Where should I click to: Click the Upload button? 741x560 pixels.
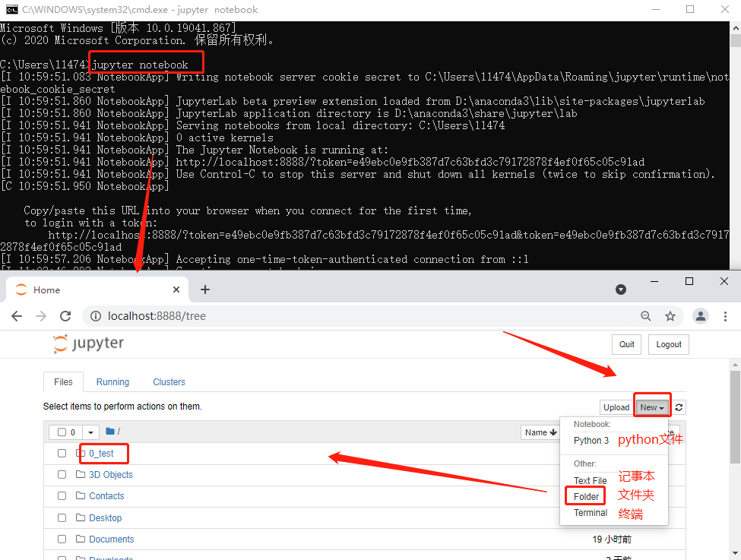coord(616,407)
